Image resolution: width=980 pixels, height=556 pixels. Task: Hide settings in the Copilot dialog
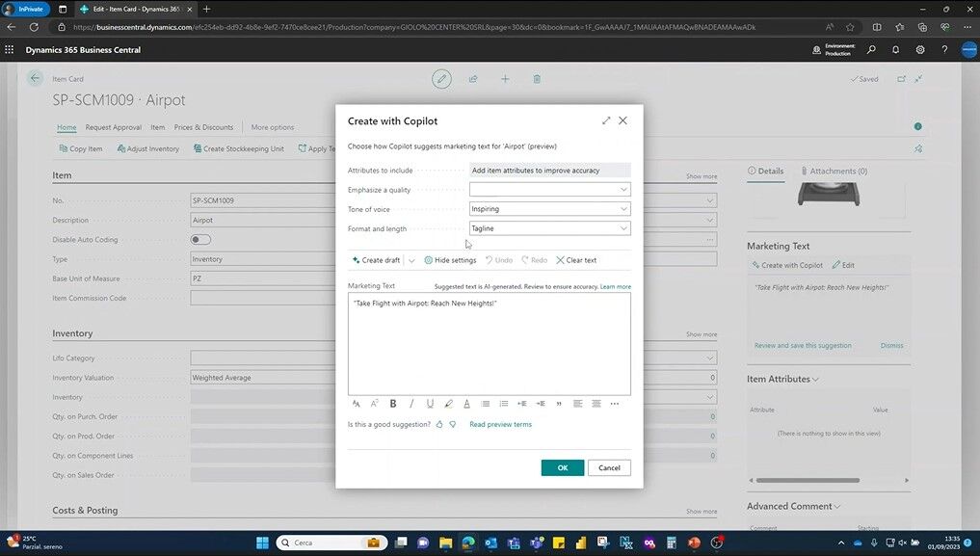point(450,260)
